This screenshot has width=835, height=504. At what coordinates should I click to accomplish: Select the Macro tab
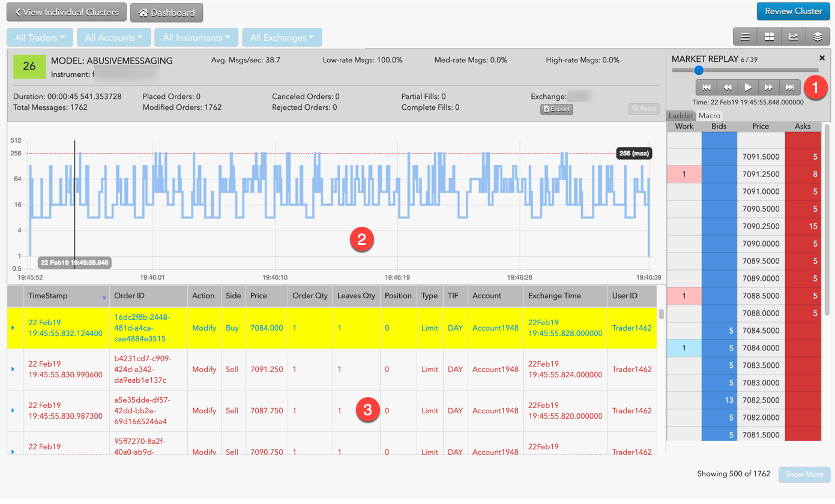click(x=709, y=115)
